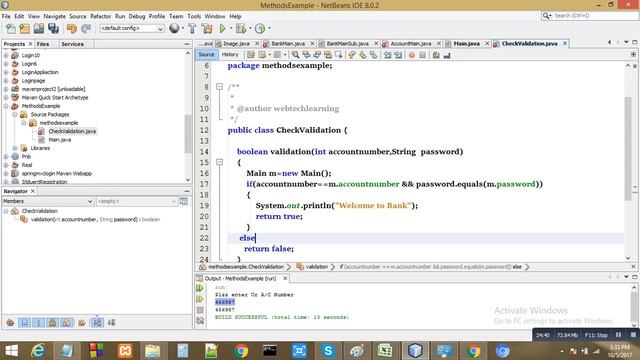The height and width of the screenshot is (360, 640).
Task: Click the Projects tree vertical scrollbar
Action: (188, 133)
